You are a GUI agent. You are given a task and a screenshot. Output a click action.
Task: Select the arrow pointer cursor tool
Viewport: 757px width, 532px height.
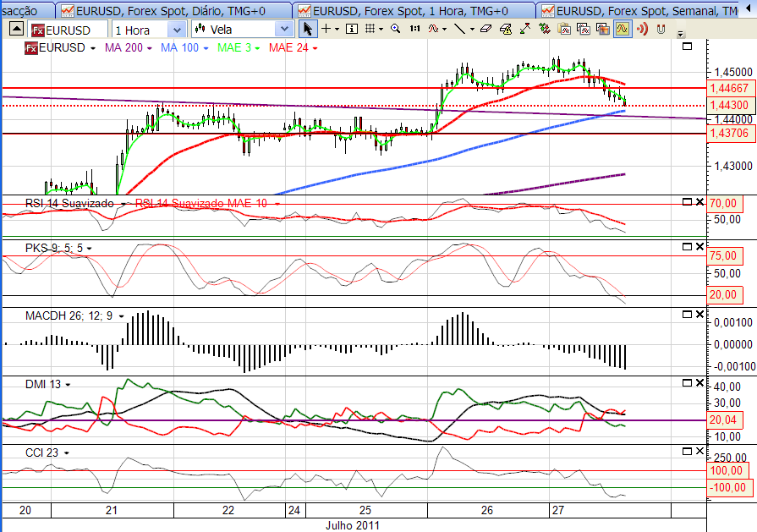pos(308,29)
